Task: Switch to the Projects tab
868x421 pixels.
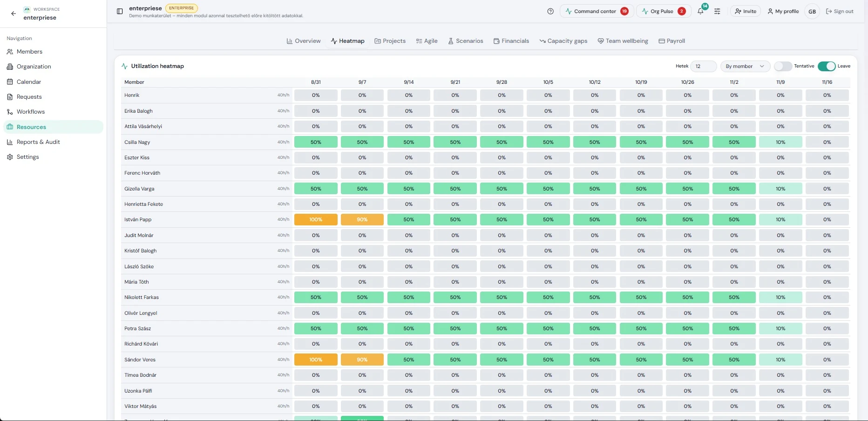Action: 390,41
